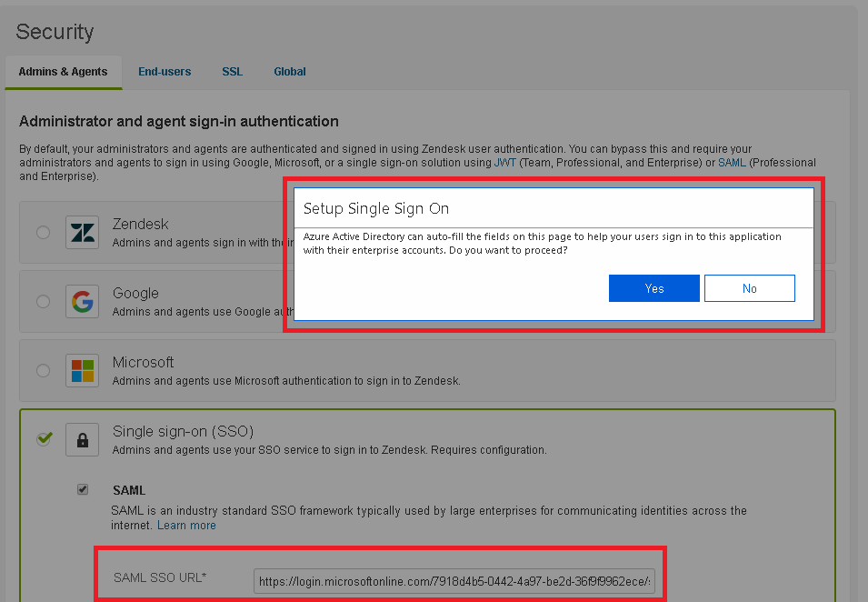868x602 pixels.
Task: Focus the SAML SSO URL input field
Action: point(454,581)
